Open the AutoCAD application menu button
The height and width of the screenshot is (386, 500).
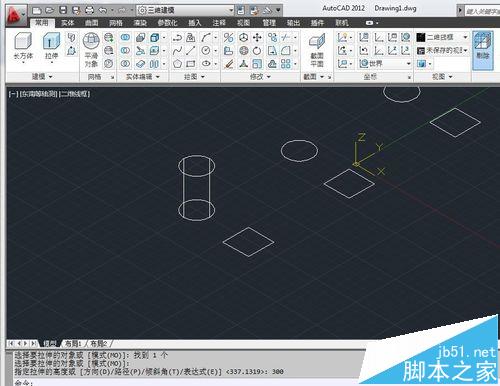tap(15, 15)
